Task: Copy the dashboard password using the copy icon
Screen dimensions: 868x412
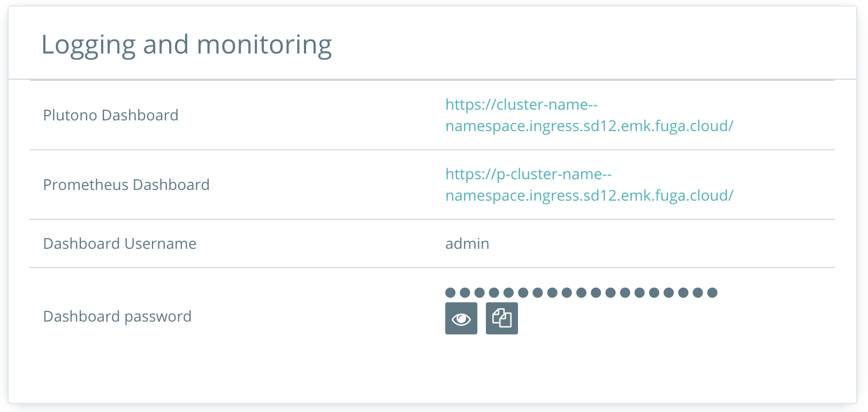Action: coord(501,318)
